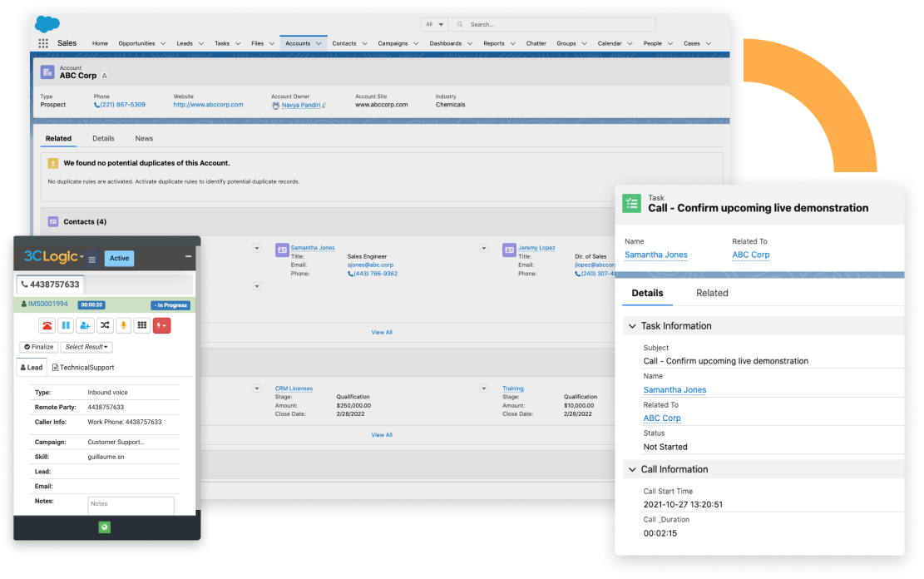Hang up the call with red phone icon
The width and height of the screenshot is (924, 579).
pos(47,325)
